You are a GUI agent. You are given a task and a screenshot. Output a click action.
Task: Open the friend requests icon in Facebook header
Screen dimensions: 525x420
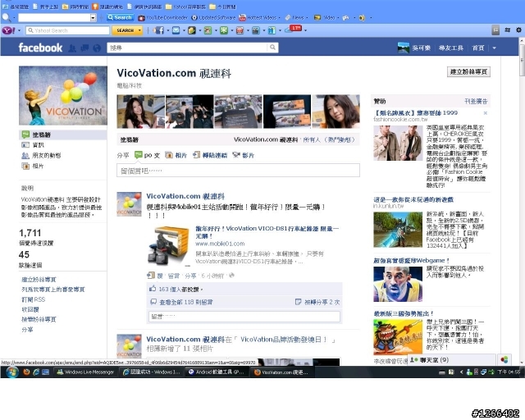click(x=72, y=48)
